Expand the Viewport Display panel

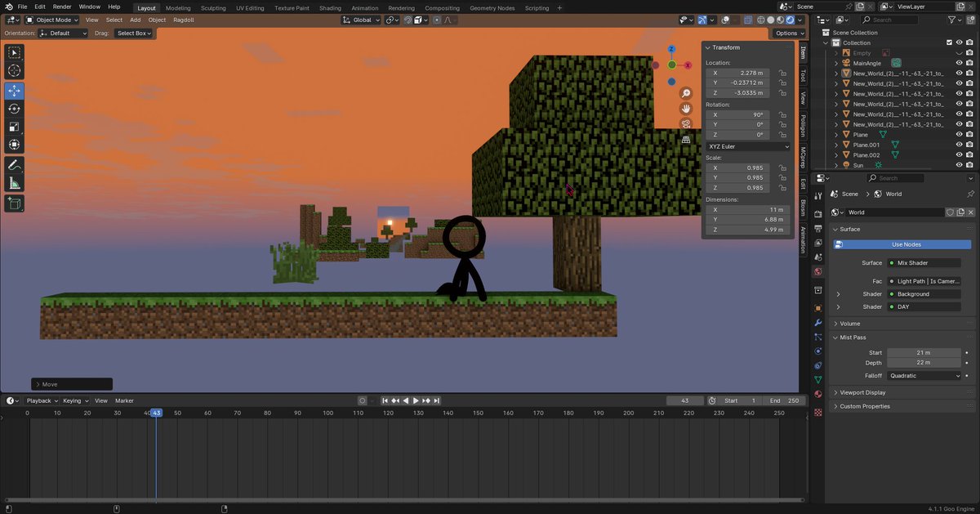pyautogui.click(x=862, y=392)
